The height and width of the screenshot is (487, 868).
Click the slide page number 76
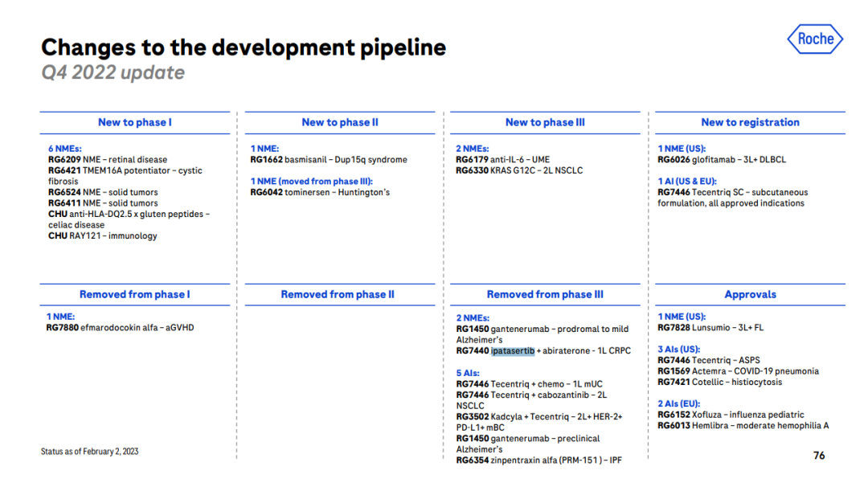819,456
